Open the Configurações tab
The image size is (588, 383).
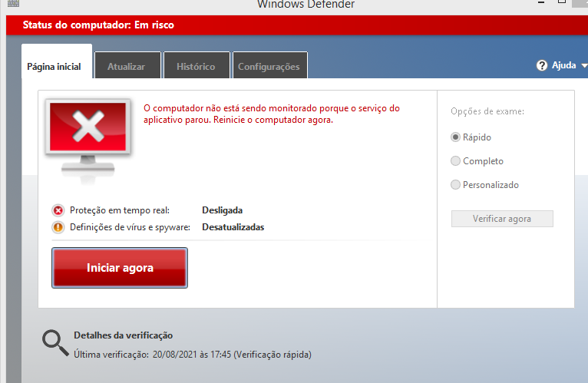click(270, 65)
